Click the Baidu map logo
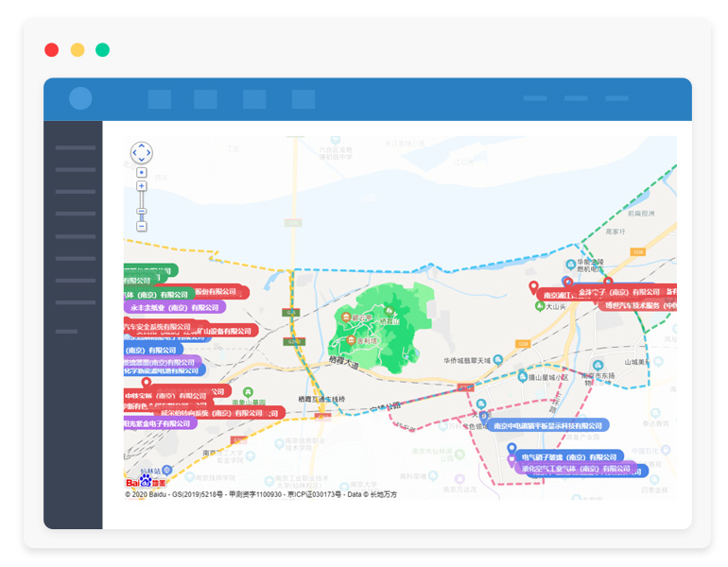Screen dimensions: 728x567 [146, 482]
